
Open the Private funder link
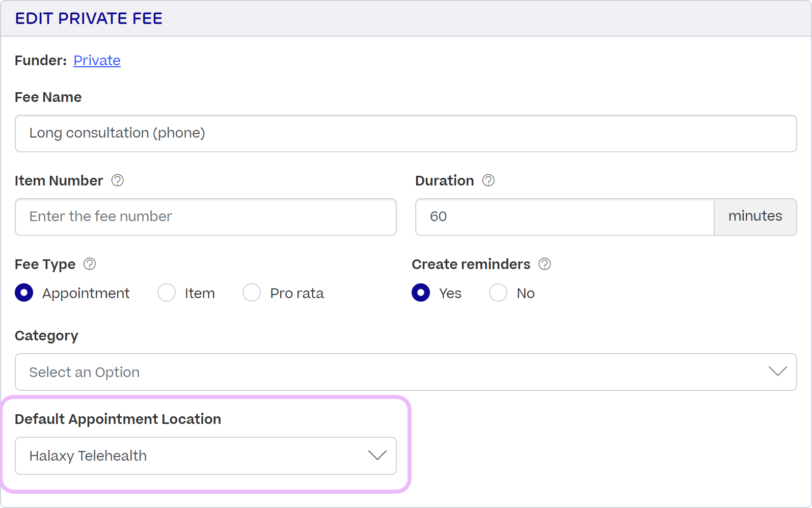(x=97, y=61)
